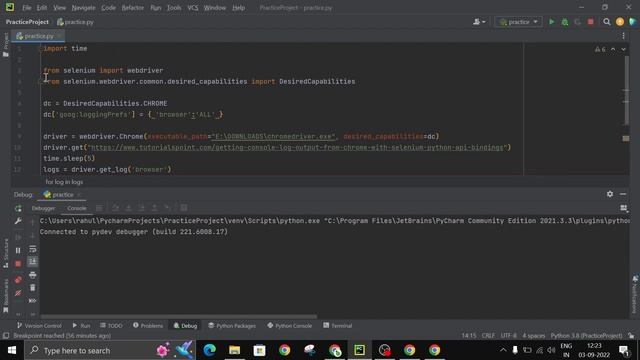Open Debug panel settings gear

click(610, 194)
